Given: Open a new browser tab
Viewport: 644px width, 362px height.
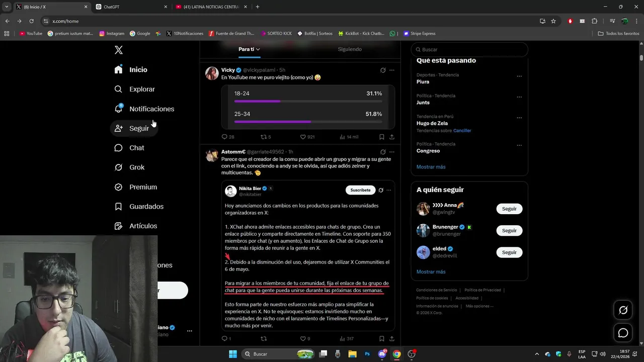Looking at the screenshot, I should pos(258,7).
